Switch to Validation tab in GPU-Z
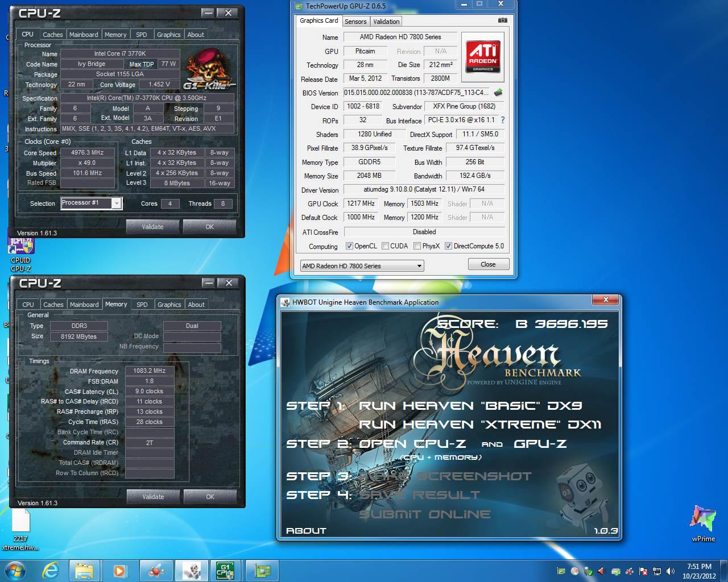Image resolution: width=728 pixels, height=582 pixels. pyautogui.click(x=386, y=22)
